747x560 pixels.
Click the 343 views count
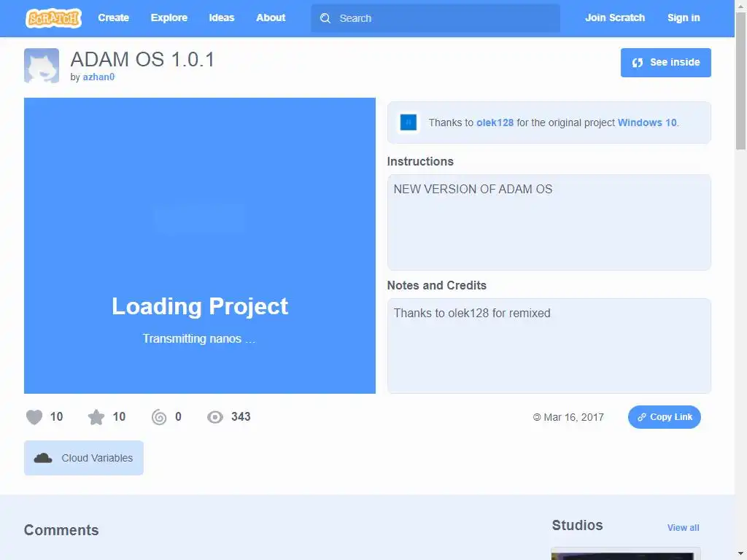coord(241,416)
